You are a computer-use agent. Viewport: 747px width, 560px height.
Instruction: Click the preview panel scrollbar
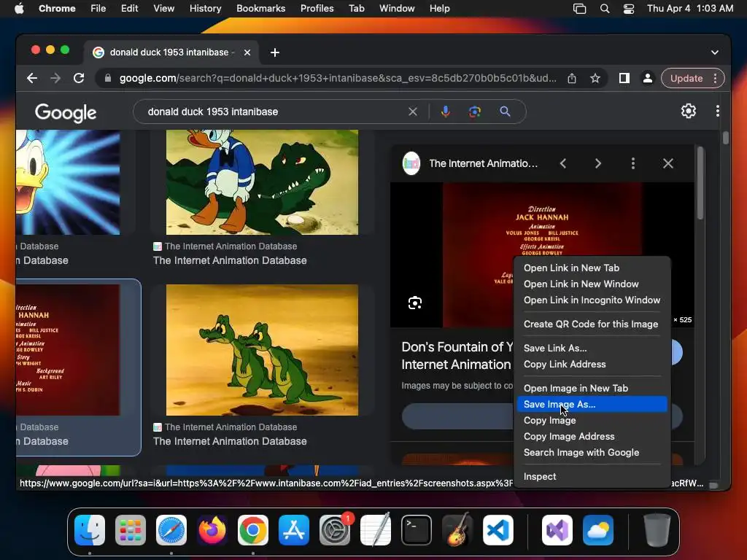click(x=700, y=183)
